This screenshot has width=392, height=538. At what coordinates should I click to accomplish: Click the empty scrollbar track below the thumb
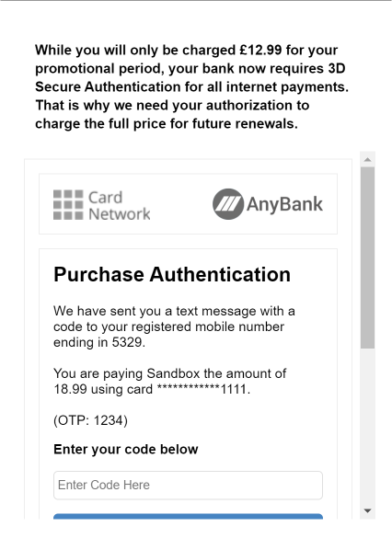click(367, 426)
